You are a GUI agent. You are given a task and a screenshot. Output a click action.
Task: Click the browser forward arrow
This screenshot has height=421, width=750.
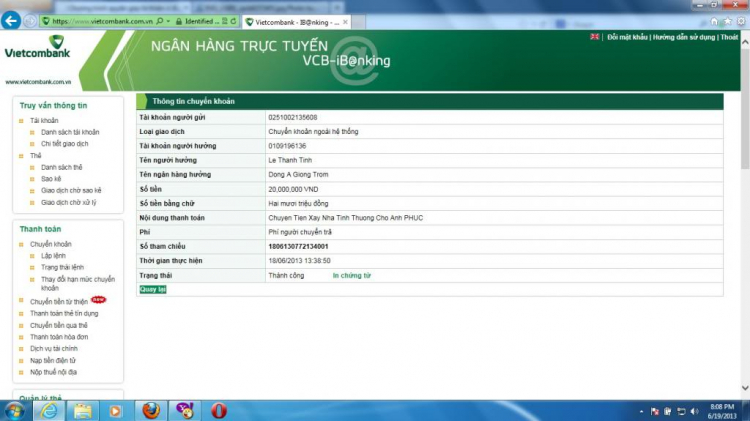30,22
